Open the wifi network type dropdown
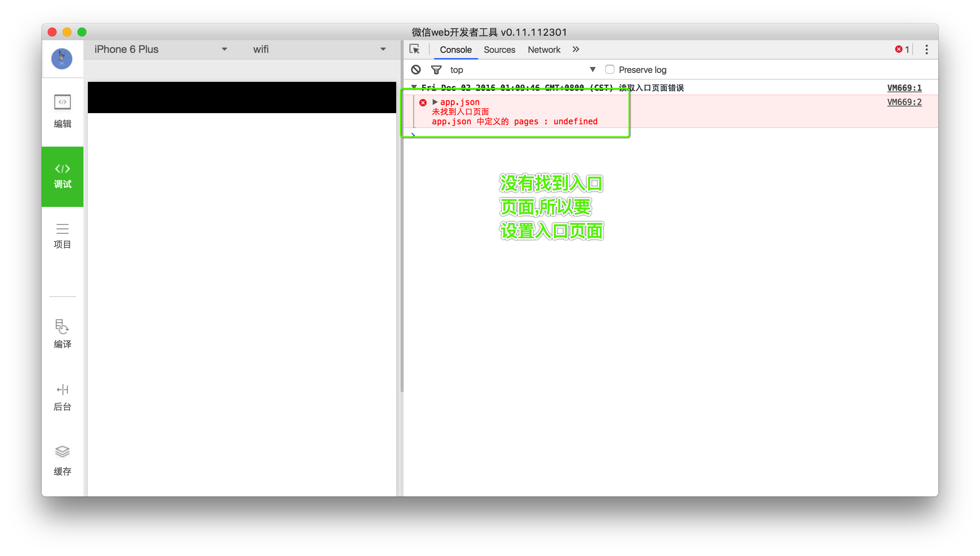The image size is (980, 556). point(320,49)
